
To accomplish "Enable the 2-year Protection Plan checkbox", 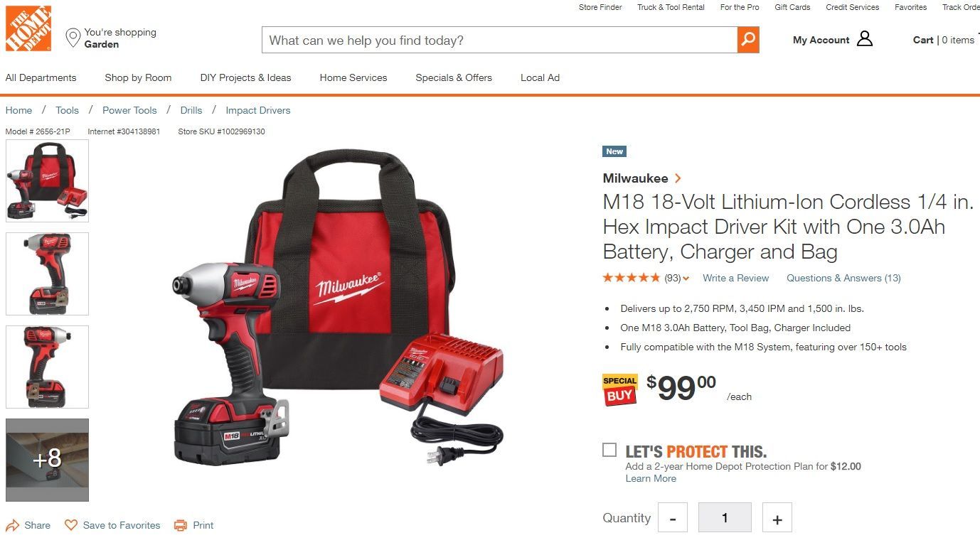I will coord(609,450).
